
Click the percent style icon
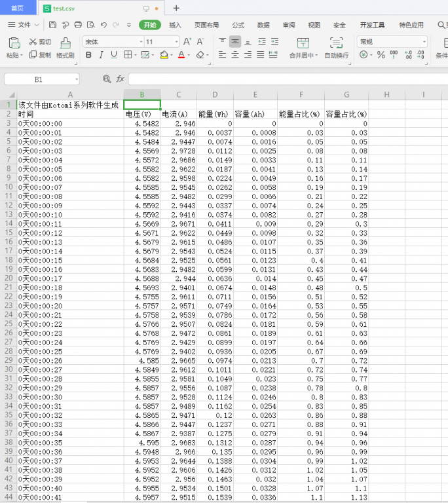381,55
